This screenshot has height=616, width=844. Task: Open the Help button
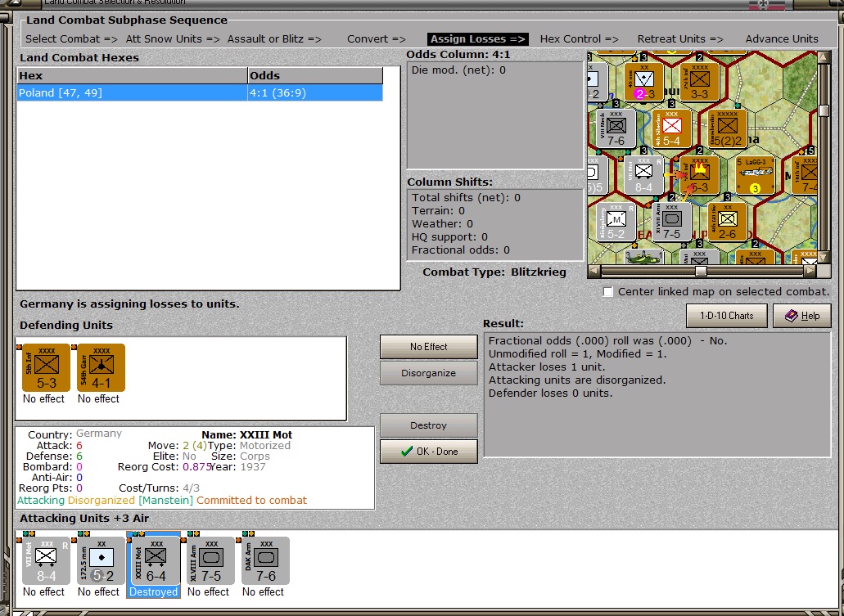(802, 316)
